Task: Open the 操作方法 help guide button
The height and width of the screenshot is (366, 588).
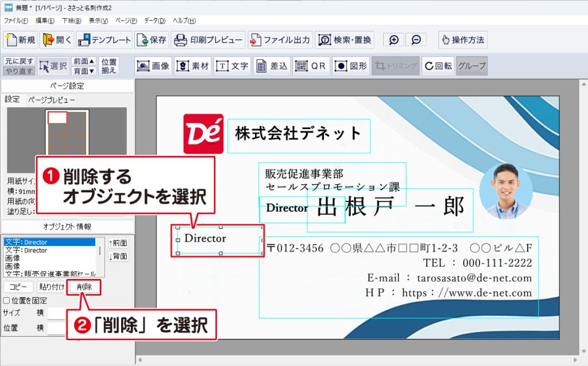Action: point(463,40)
